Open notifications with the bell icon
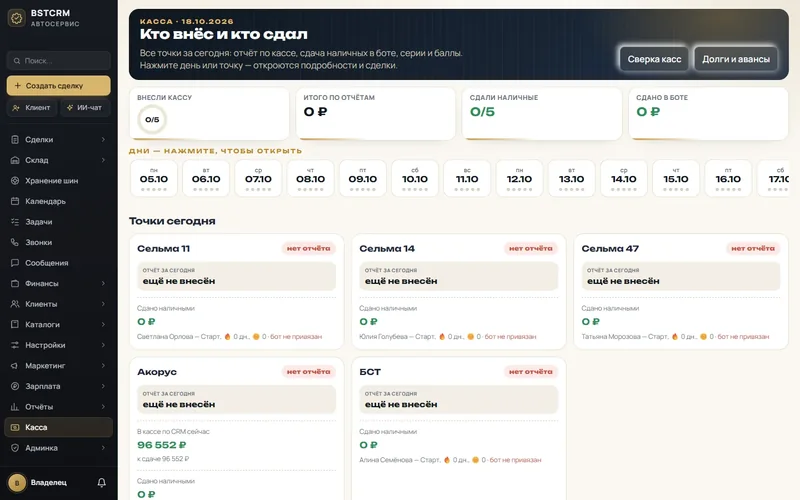The width and height of the screenshot is (800, 500). pos(102,482)
